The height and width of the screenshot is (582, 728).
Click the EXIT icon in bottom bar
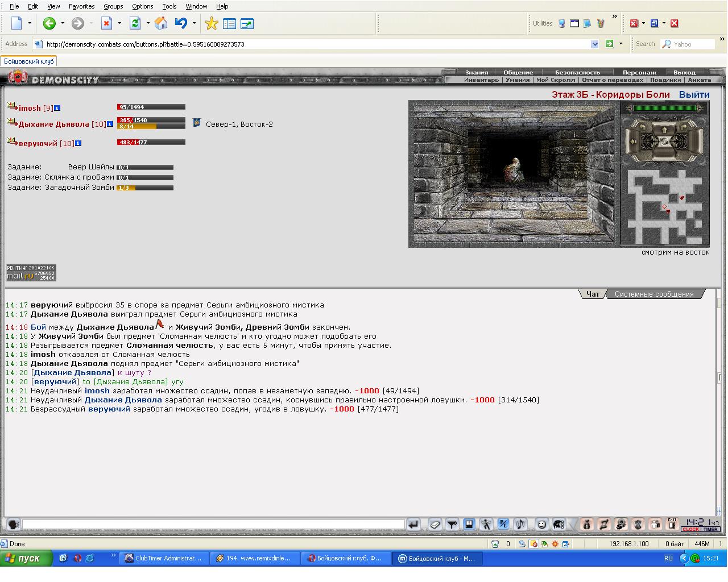(672, 524)
